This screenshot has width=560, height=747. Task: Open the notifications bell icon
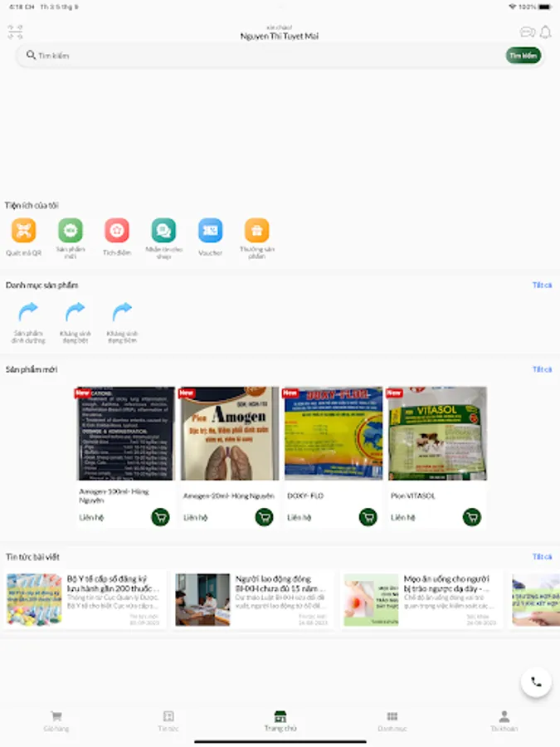(546, 32)
